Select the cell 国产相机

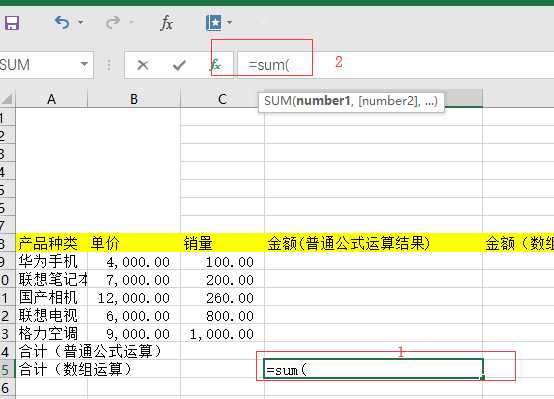52,298
